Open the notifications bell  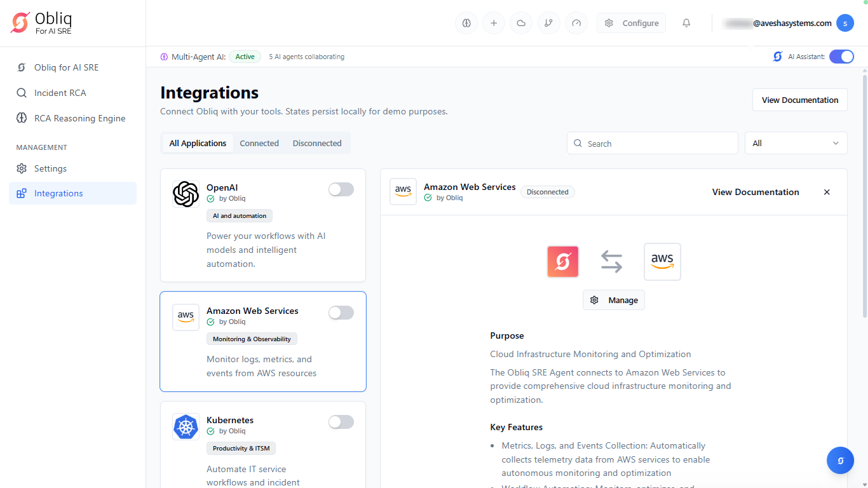(686, 24)
